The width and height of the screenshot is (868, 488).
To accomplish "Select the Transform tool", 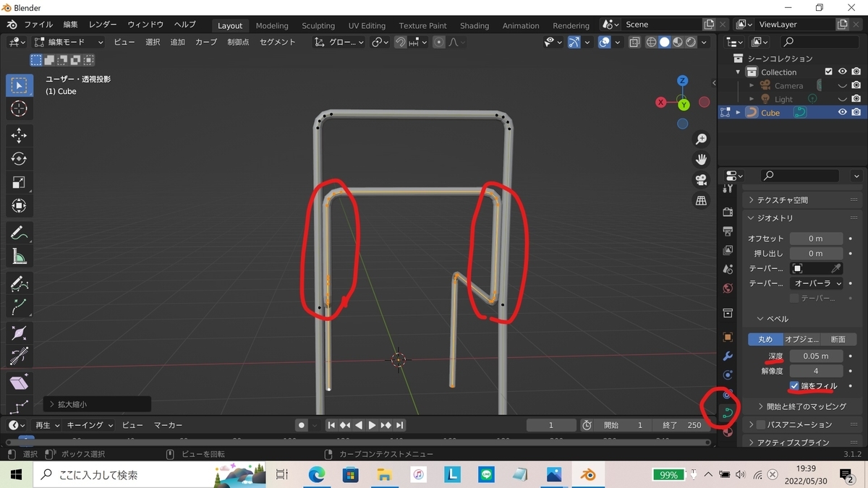I will [x=20, y=206].
